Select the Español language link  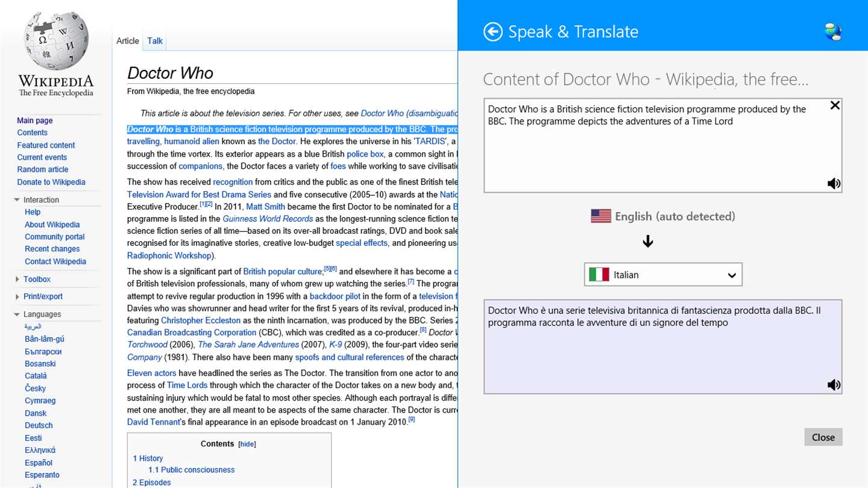(39, 463)
